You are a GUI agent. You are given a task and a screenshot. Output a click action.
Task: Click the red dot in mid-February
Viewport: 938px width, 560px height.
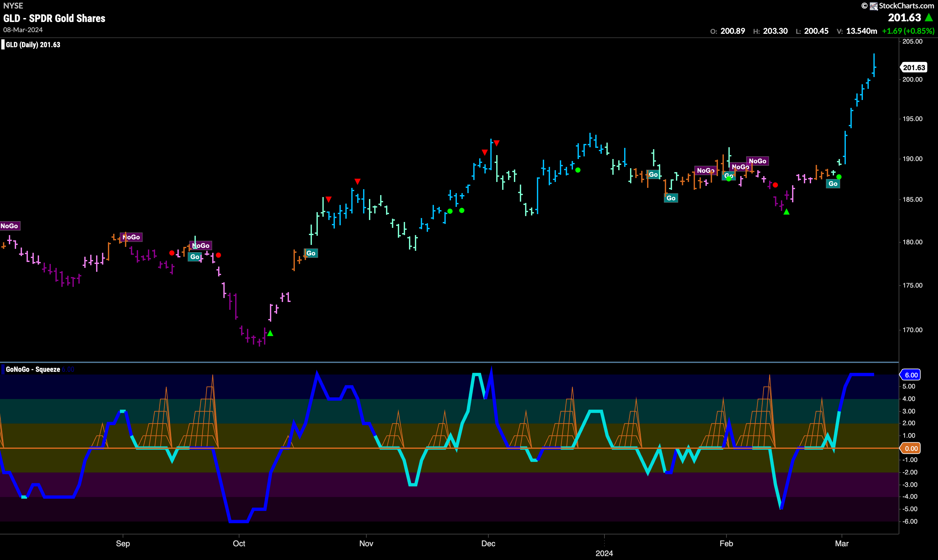pyautogui.click(x=775, y=185)
